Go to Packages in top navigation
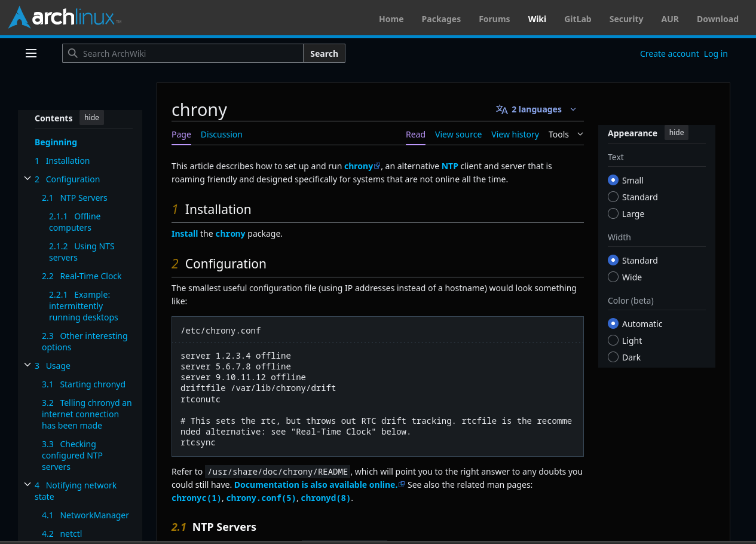This screenshot has width=756, height=544. pyautogui.click(x=440, y=19)
